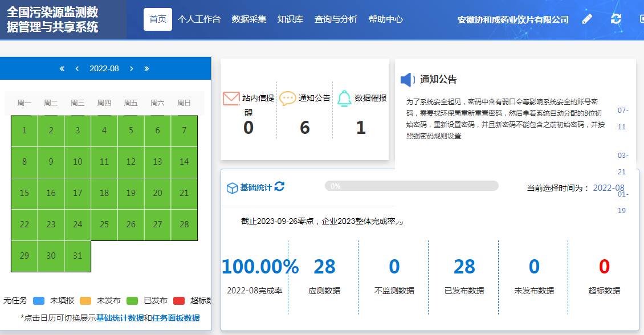Switch to the 个人工作台 tab
644x335 pixels.
pyautogui.click(x=199, y=19)
